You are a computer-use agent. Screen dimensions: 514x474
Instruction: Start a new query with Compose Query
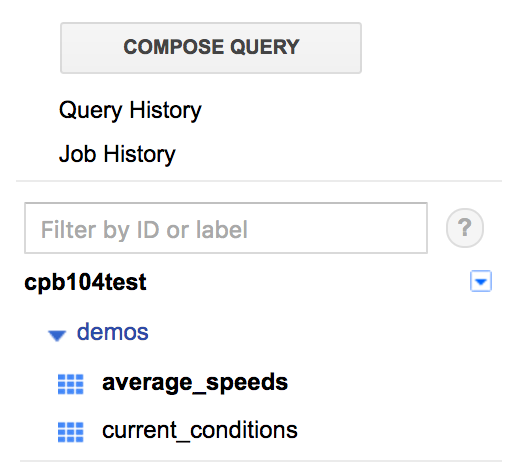coord(211,48)
